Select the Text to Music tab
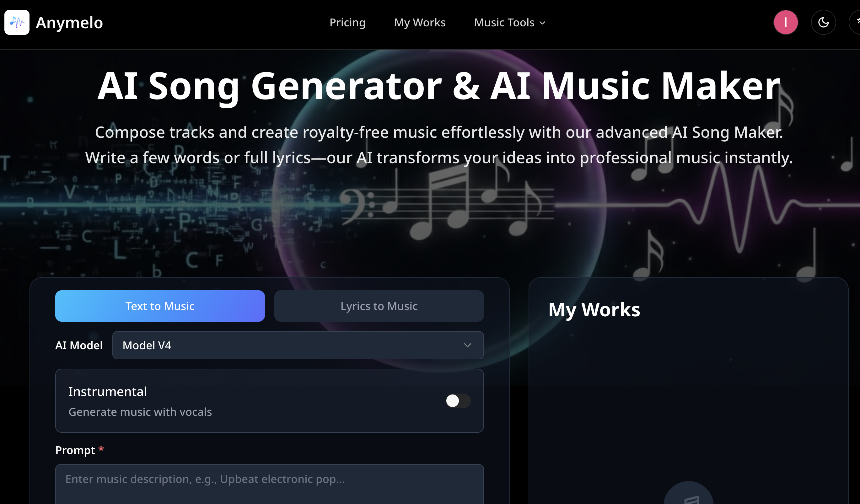This screenshot has height=504, width=860. [x=160, y=306]
